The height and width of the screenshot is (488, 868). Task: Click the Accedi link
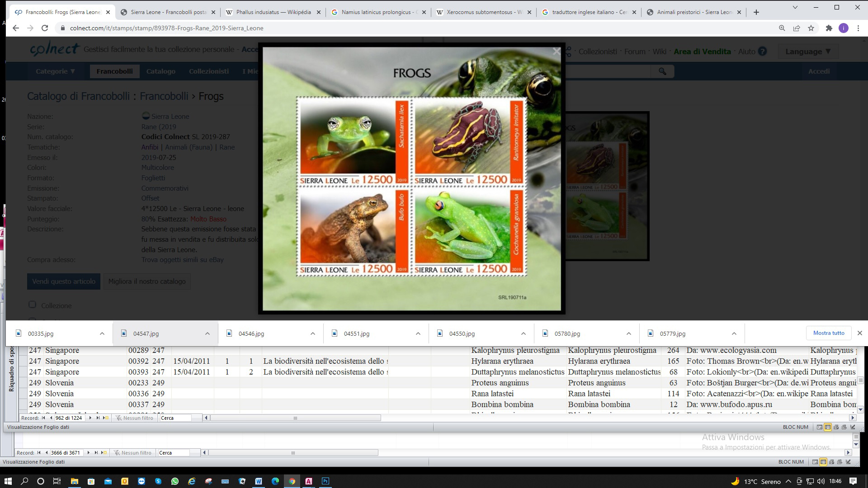tap(819, 71)
